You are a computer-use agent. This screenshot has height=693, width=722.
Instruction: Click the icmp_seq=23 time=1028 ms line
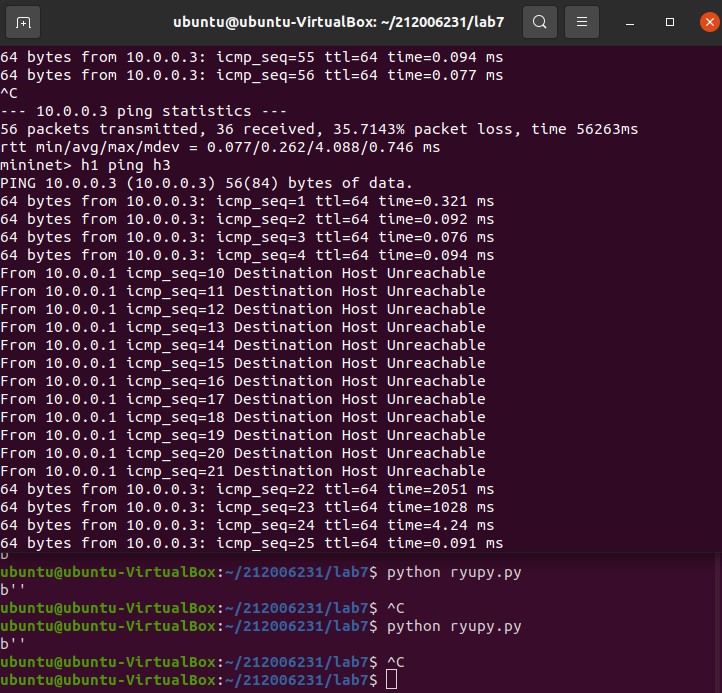coord(247,507)
